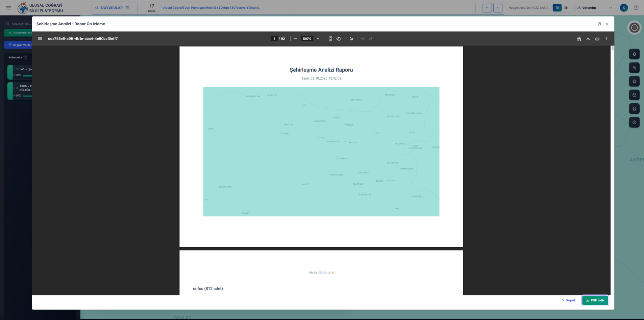Open the K user avatar menu

point(624,8)
